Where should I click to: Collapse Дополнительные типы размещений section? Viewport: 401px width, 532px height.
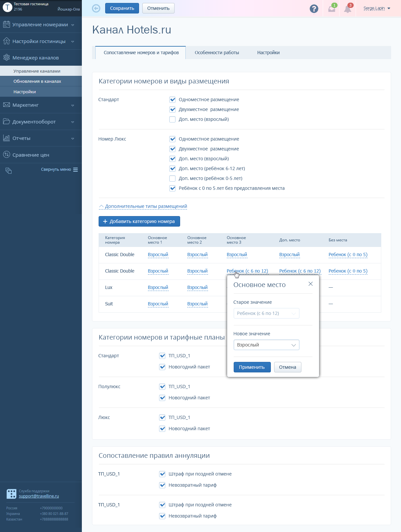pos(143,206)
